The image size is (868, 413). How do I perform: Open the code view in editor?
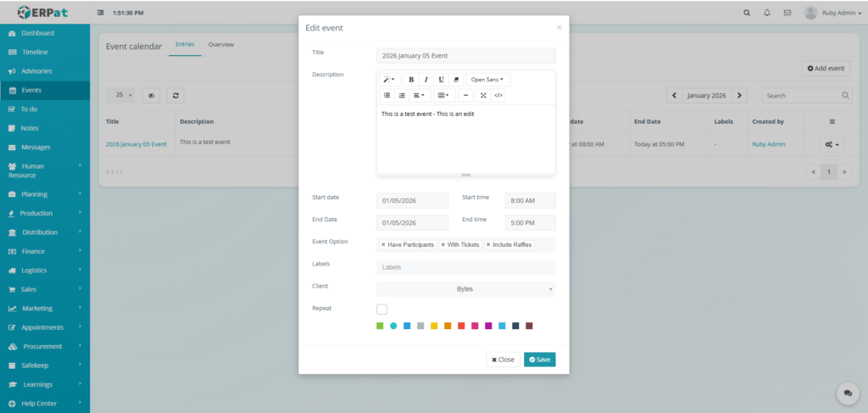(x=498, y=95)
